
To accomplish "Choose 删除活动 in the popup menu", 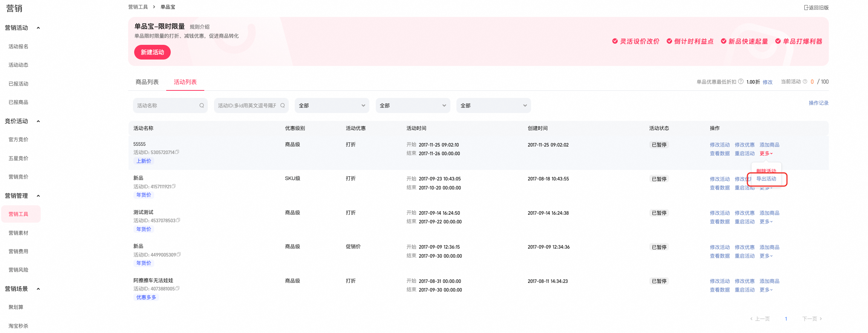I will [766, 171].
